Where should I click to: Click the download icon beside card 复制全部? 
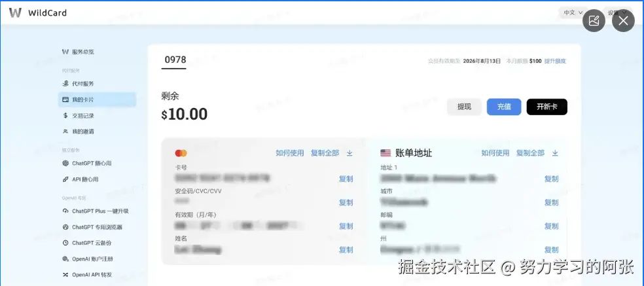pos(349,153)
